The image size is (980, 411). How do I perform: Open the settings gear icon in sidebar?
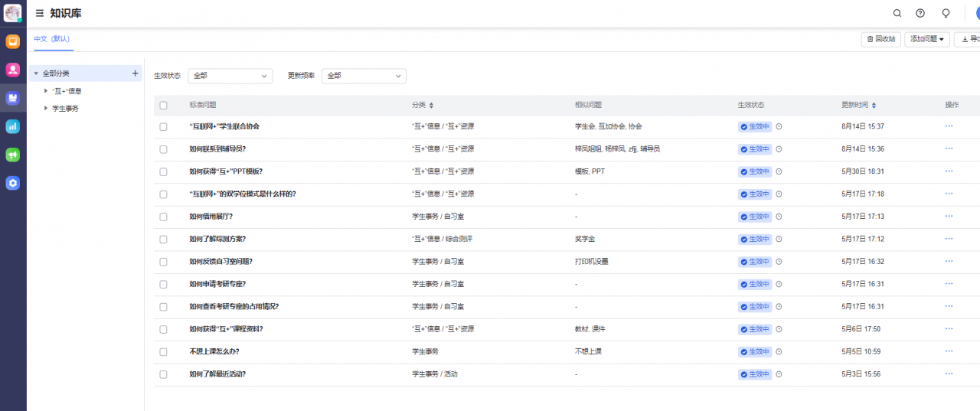pyautogui.click(x=13, y=184)
